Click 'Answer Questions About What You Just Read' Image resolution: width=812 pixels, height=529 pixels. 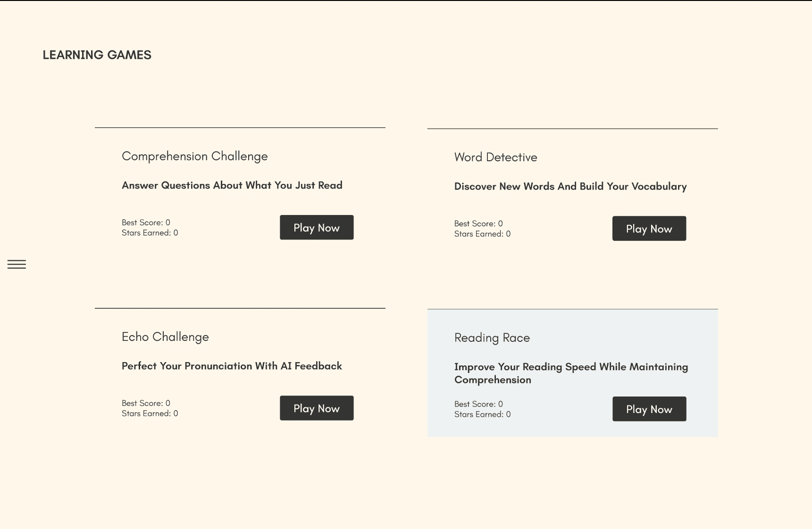(x=232, y=185)
